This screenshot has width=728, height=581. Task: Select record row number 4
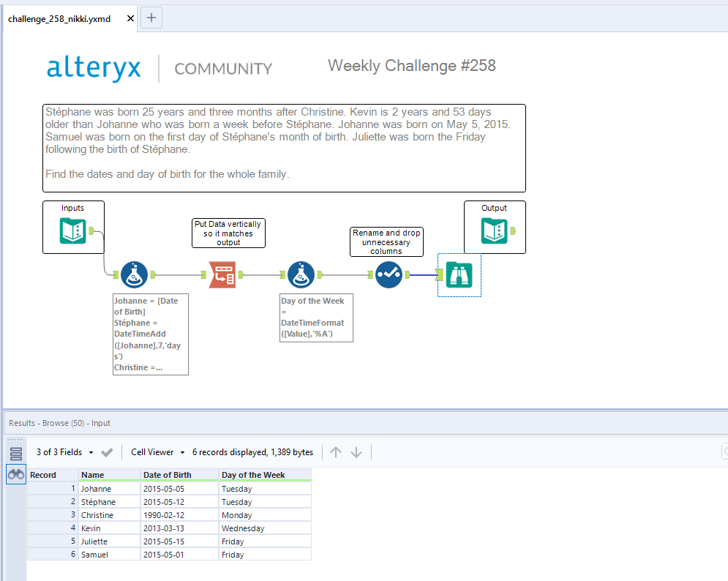53,528
